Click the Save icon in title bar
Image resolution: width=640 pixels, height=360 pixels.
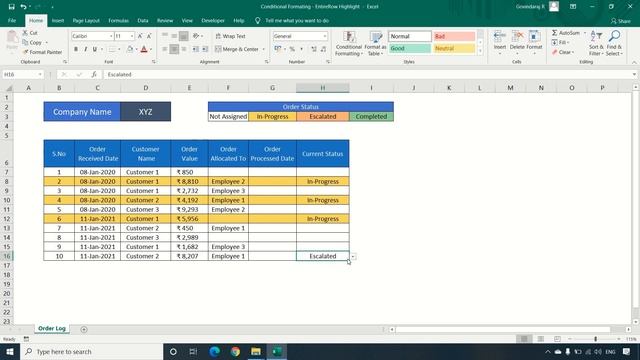click(x=11, y=7)
